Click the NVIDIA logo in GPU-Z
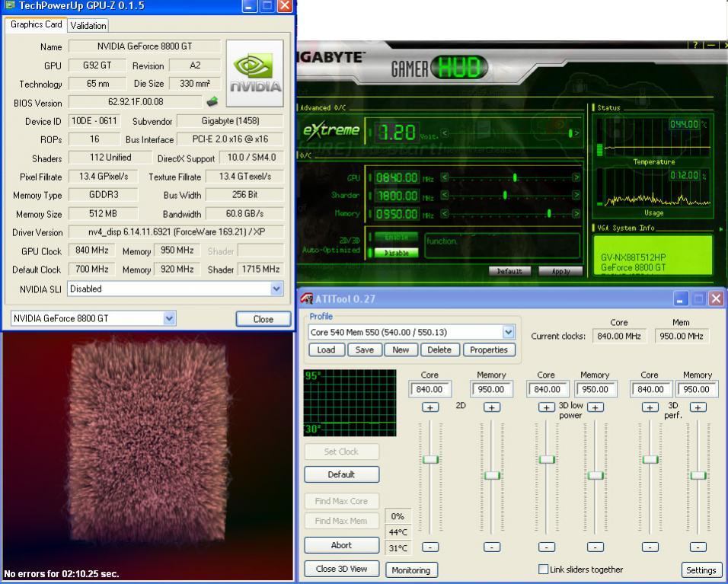 (x=255, y=73)
